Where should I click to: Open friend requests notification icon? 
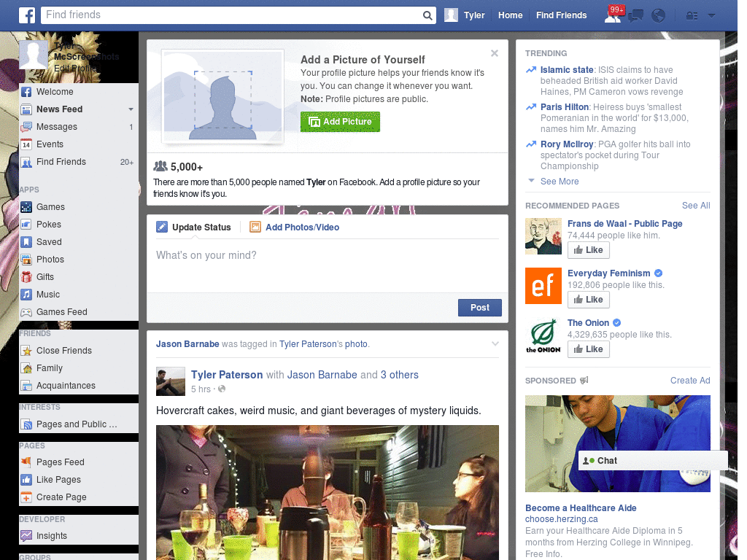coord(613,15)
